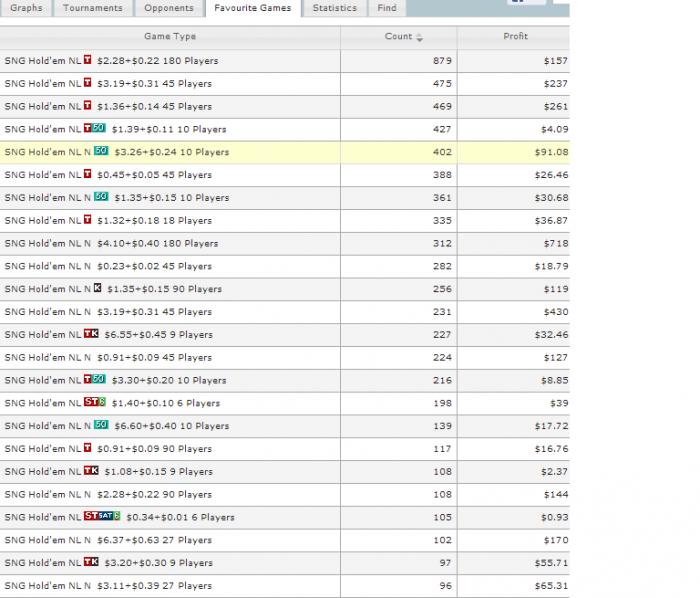Click the profit value $718
This screenshot has height=598, width=700.
[x=556, y=244]
